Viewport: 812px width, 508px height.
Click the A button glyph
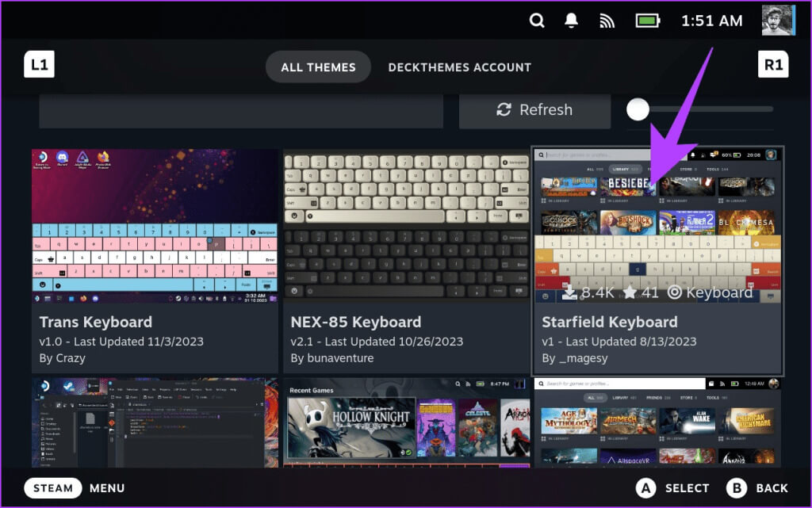pyautogui.click(x=645, y=488)
